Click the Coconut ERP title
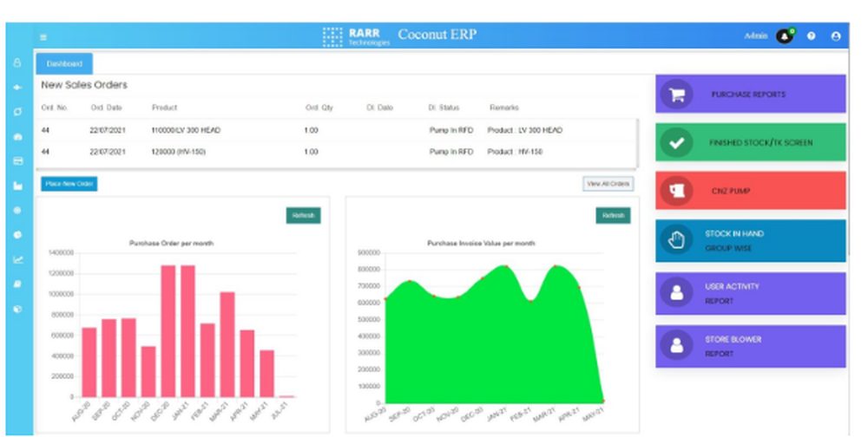The image size is (868, 437). coord(437,35)
